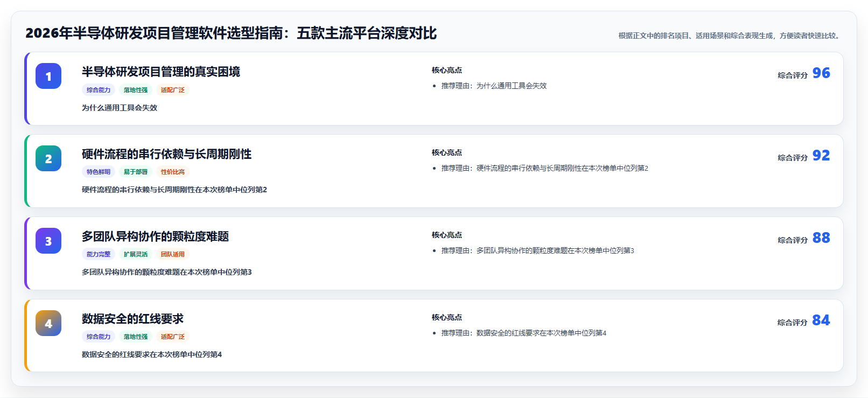Screen dimensions: 868x398
Task: Click the score 96
Action: [821, 73]
